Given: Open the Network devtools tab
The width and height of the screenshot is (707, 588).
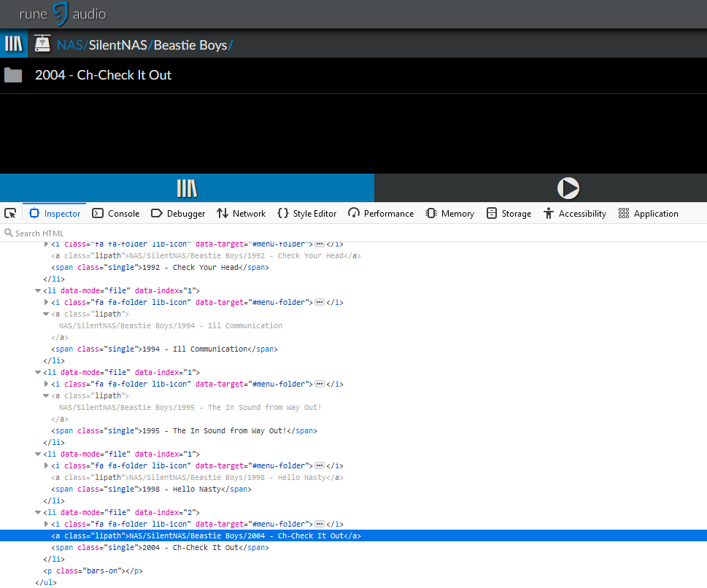Looking at the screenshot, I should pos(242,213).
